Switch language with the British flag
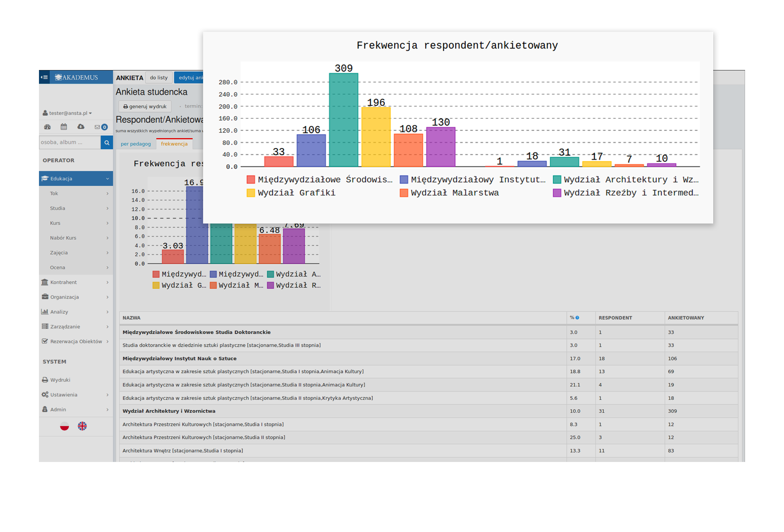The width and height of the screenshot is (784, 532). 82,426
